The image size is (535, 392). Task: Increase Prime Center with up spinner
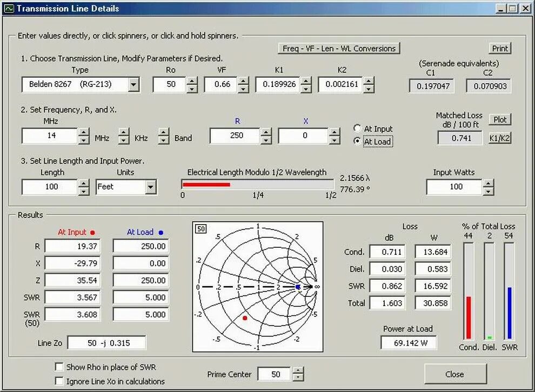point(298,370)
